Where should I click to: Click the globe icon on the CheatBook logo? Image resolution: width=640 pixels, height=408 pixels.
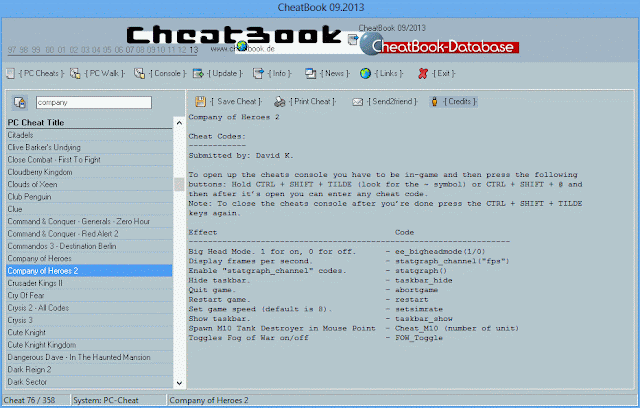click(x=242, y=46)
